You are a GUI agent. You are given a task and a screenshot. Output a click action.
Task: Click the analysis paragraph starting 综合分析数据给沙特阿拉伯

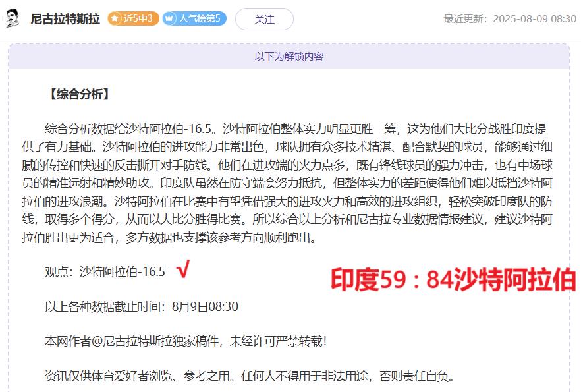[x=287, y=183]
